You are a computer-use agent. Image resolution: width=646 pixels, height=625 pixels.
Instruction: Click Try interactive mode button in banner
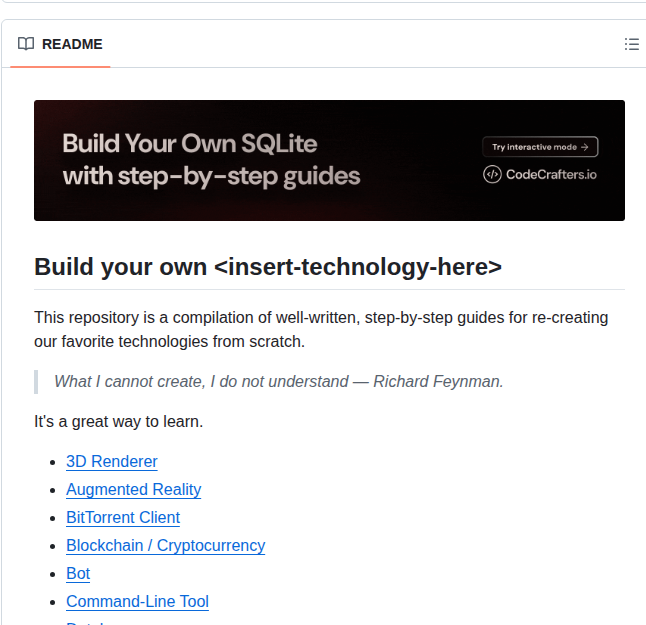(x=540, y=147)
